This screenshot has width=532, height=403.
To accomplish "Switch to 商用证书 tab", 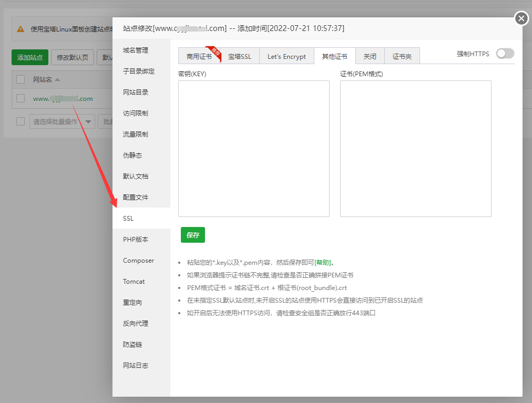I will coord(199,56).
